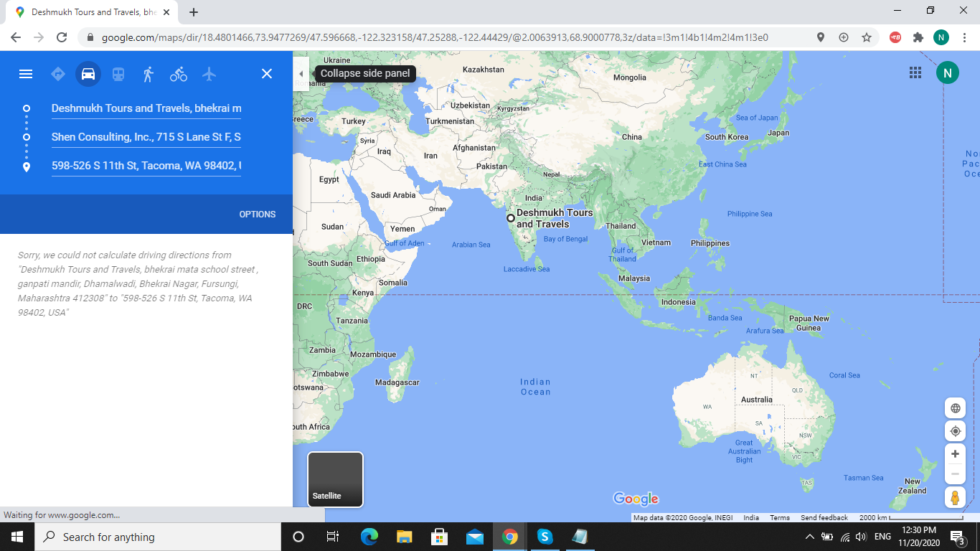Edit the 598-526 S 11th St destination field
The width and height of the screenshot is (980, 551).
point(146,166)
